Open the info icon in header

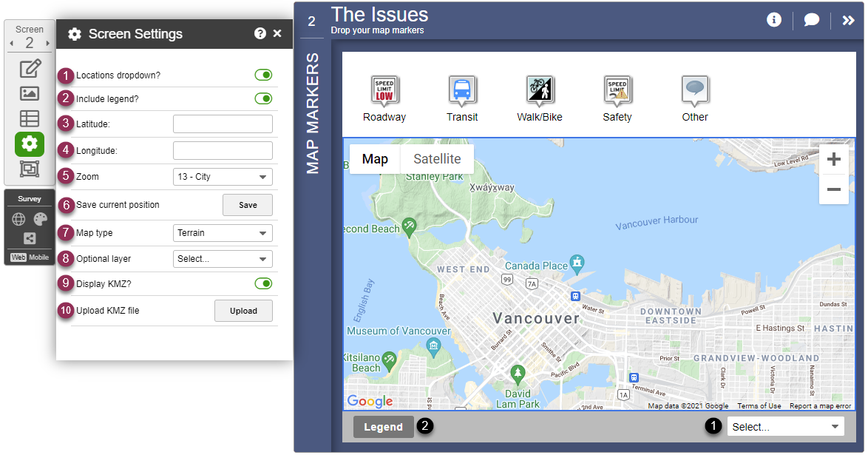pos(774,20)
